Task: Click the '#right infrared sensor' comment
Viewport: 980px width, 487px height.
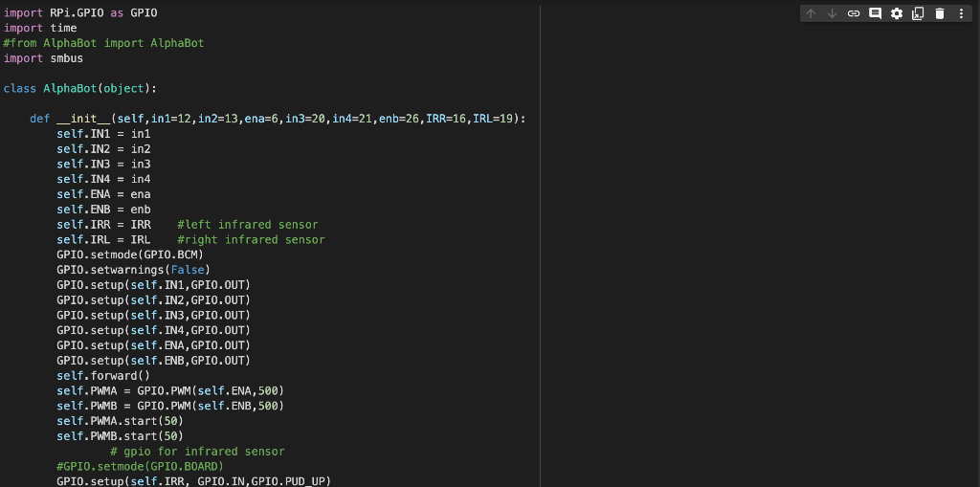Action: [x=251, y=239]
